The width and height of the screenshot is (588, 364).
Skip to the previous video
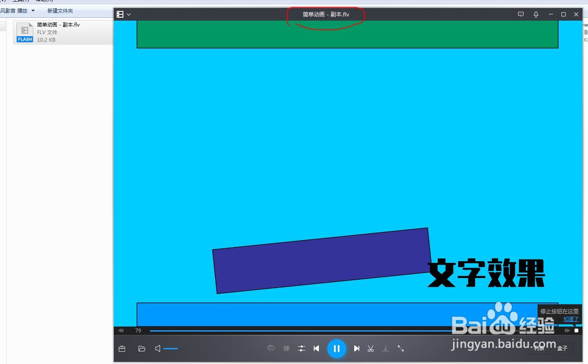[x=316, y=348]
